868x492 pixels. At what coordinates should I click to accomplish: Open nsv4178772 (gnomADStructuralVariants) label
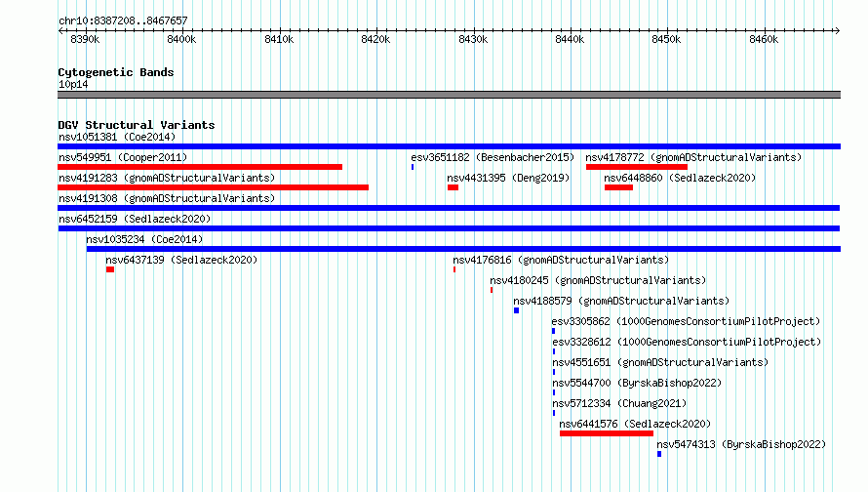pos(693,157)
